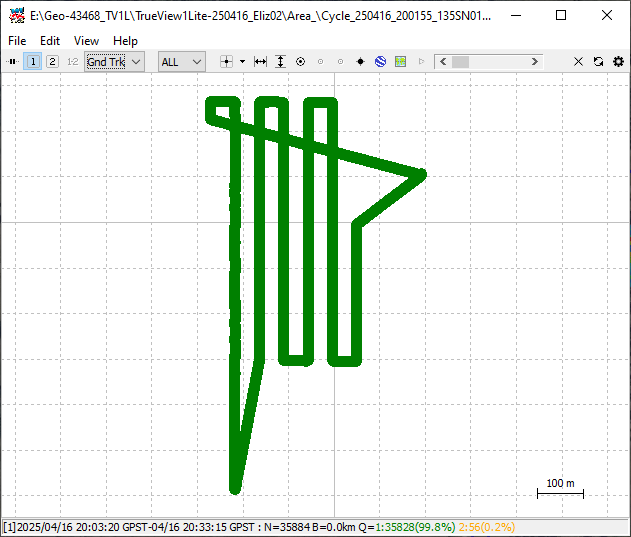Toggle solution 2 display button
This screenshot has height=537, width=631.
52,62
